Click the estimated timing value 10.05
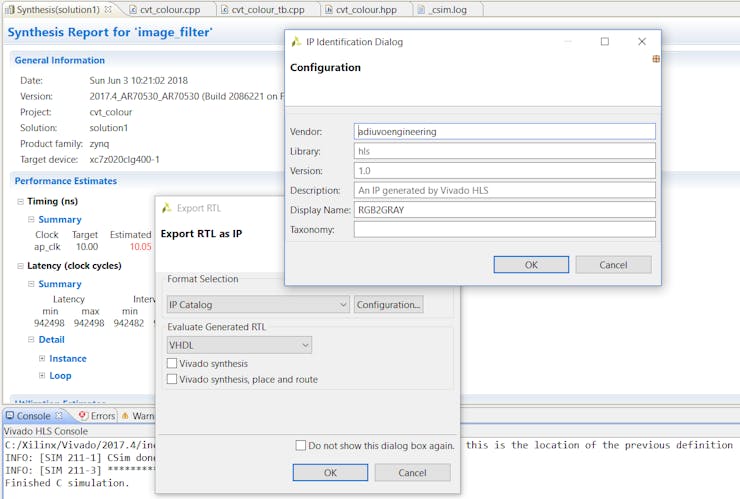 click(x=141, y=246)
